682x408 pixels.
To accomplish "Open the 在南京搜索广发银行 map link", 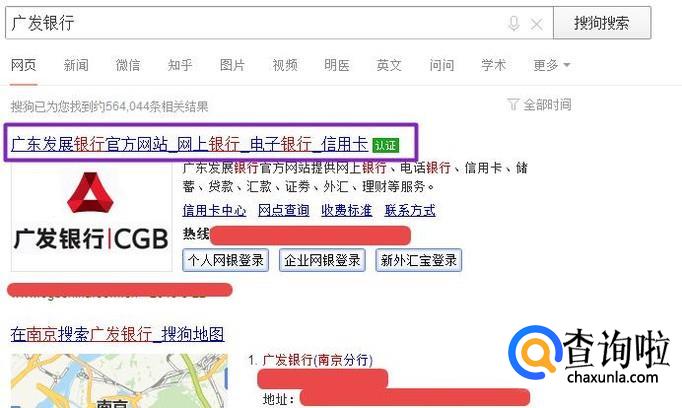I will 117,333.
